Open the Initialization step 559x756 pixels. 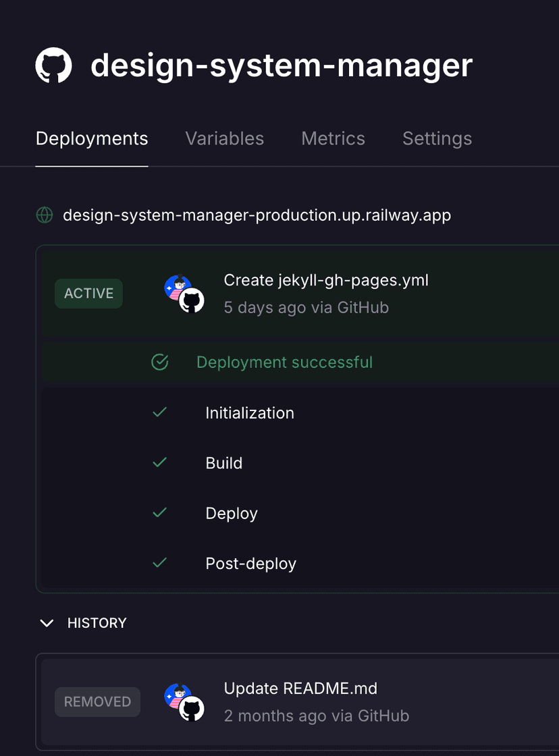250,413
